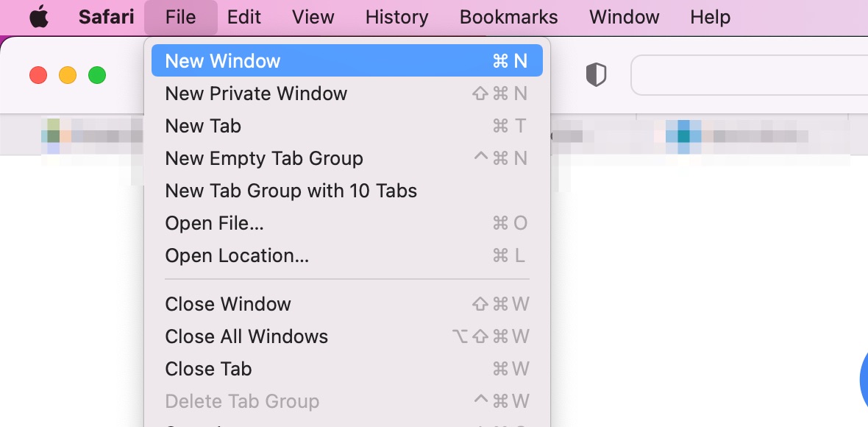Choose New Window from File menu
The width and height of the screenshot is (868, 427).
pos(347,60)
